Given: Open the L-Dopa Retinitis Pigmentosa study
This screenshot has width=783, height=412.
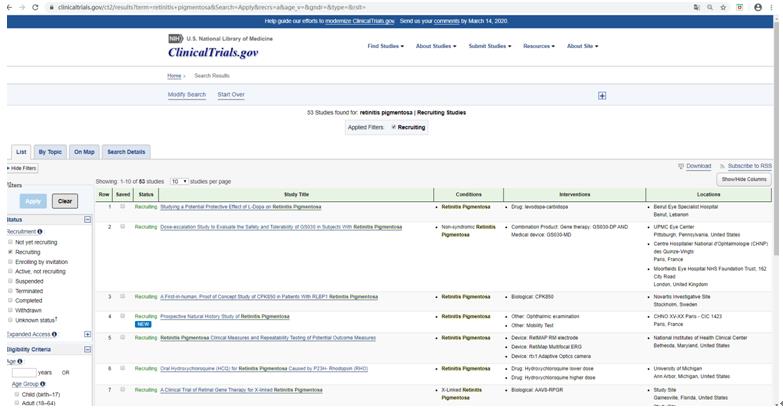Looking at the screenshot, I should click(241, 207).
